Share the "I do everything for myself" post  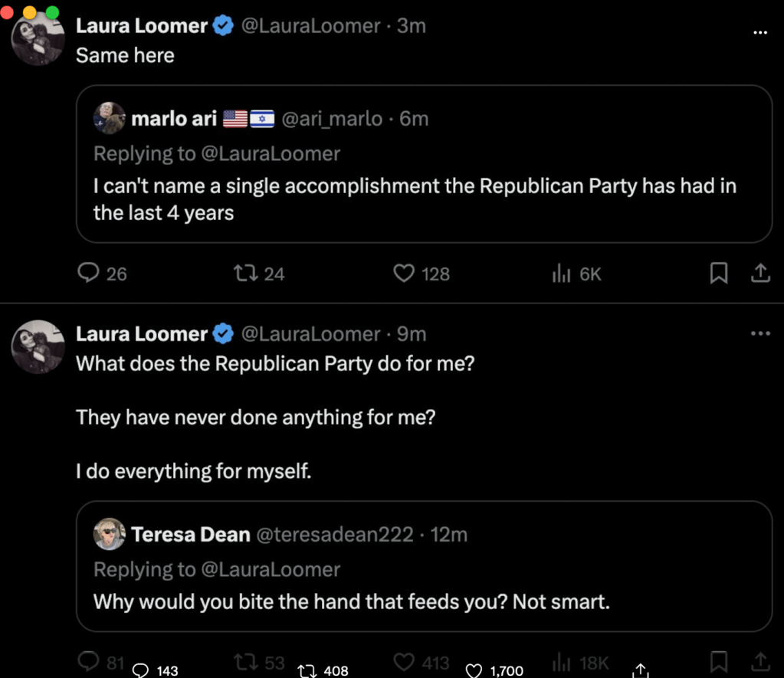tap(759, 661)
